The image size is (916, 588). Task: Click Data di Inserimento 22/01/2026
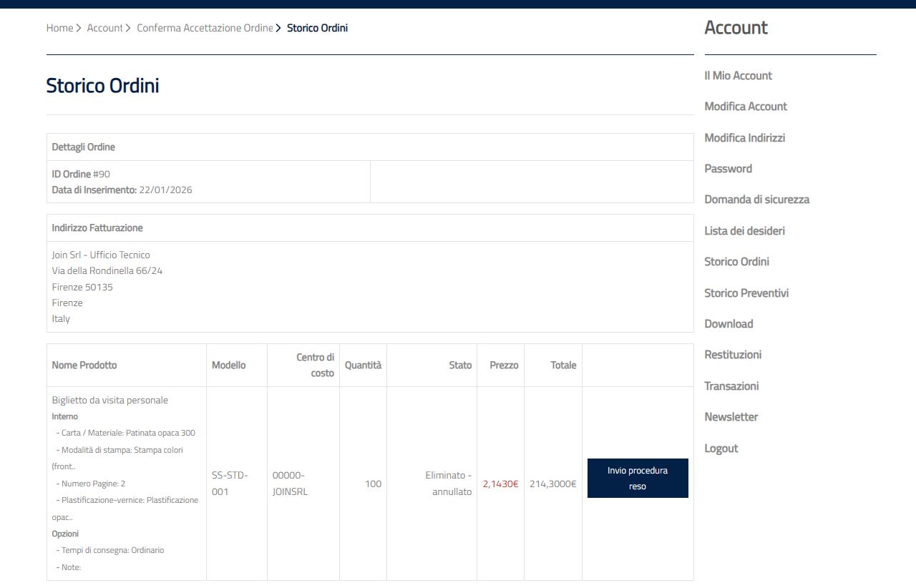click(x=122, y=190)
